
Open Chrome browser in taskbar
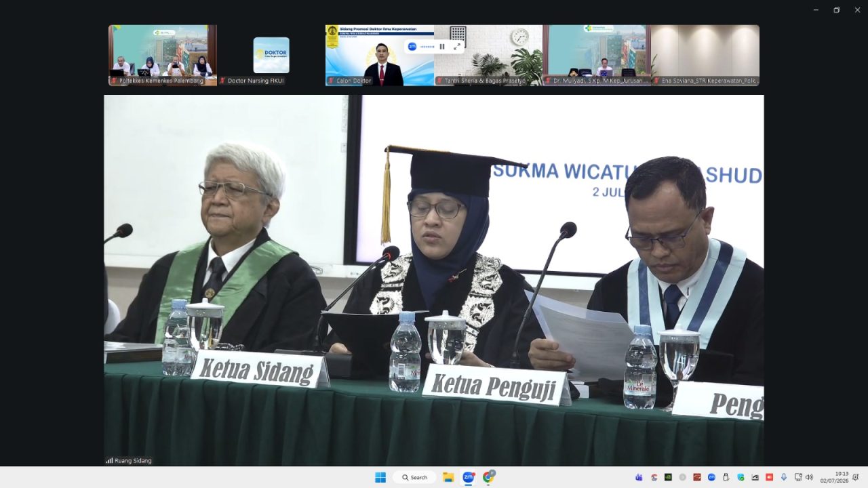[x=488, y=477]
